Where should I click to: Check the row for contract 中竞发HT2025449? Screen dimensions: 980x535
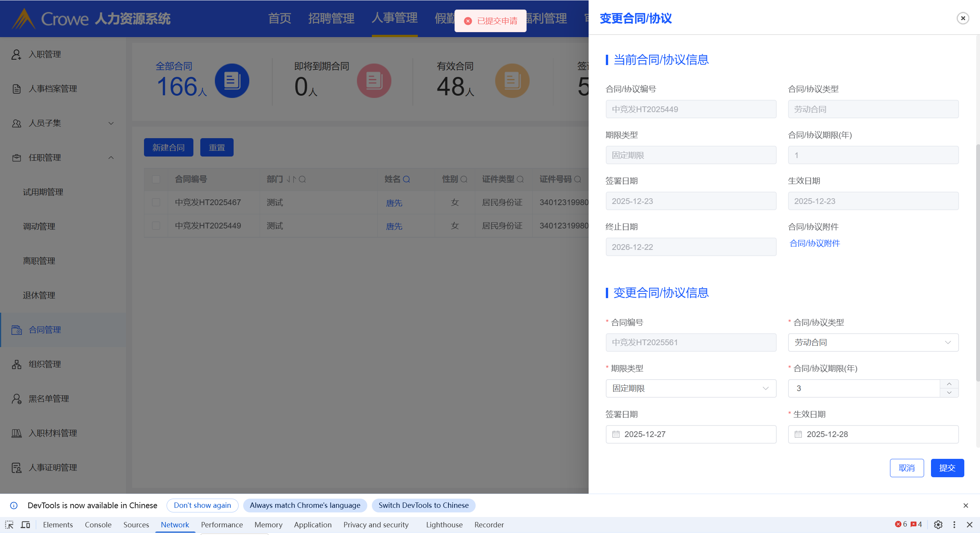point(156,225)
